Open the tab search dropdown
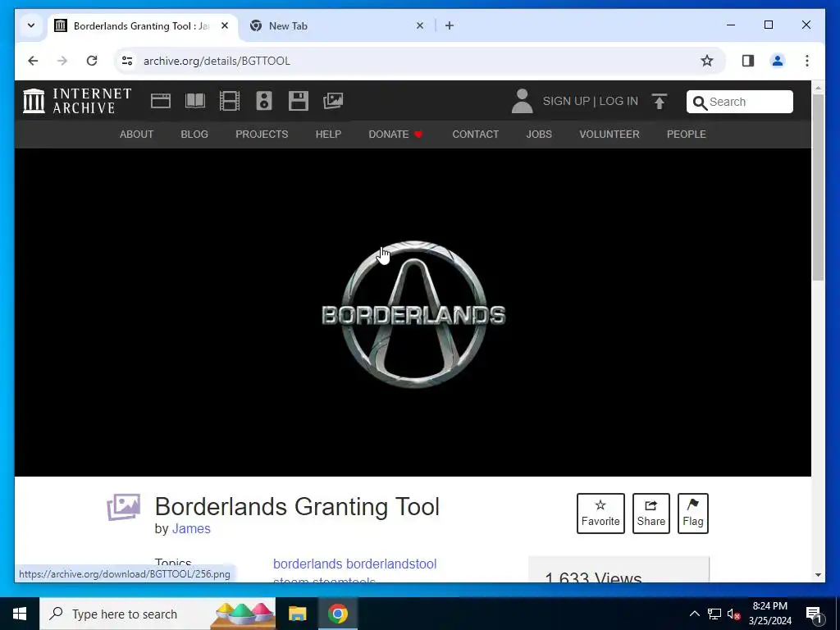The width and height of the screenshot is (840, 630). click(31, 25)
